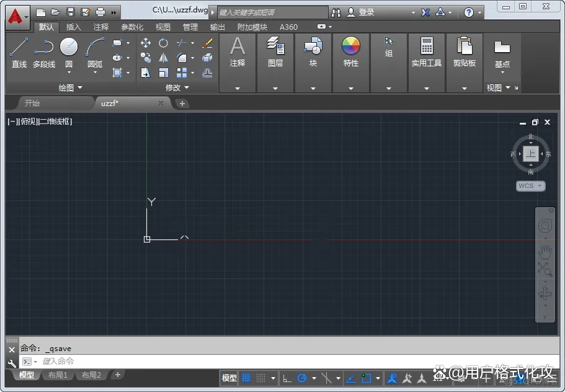Image resolution: width=565 pixels, height=392 pixels.
Task: Click the Rectangle tool icon
Action: coord(117,43)
